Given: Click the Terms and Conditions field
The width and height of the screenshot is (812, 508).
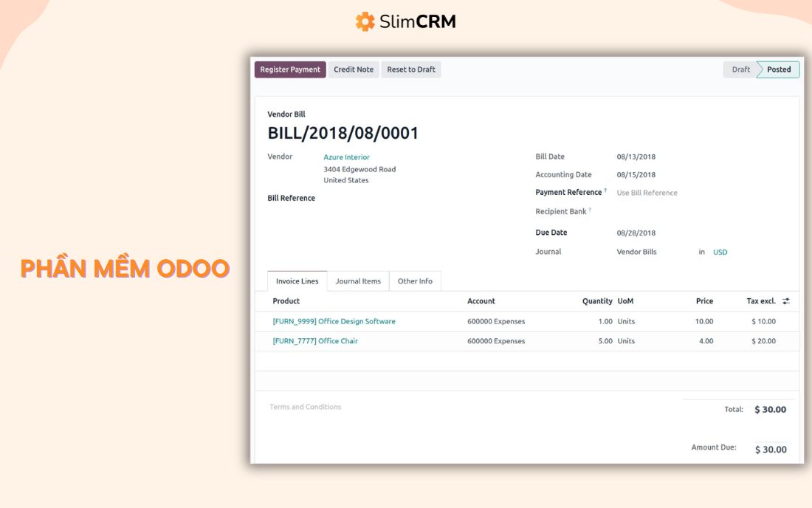Looking at the screenshot, I should [306, 407].
